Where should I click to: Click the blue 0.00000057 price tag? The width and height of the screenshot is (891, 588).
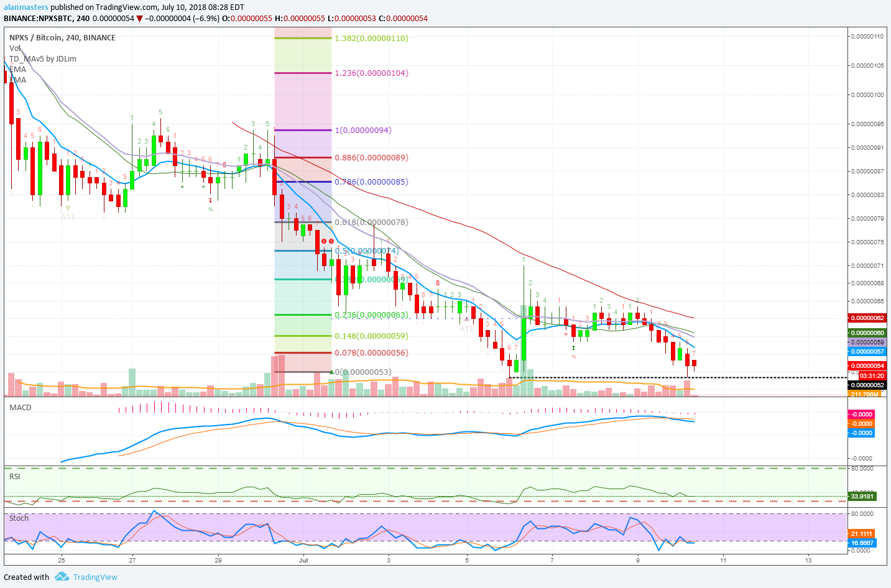point(867,351)
